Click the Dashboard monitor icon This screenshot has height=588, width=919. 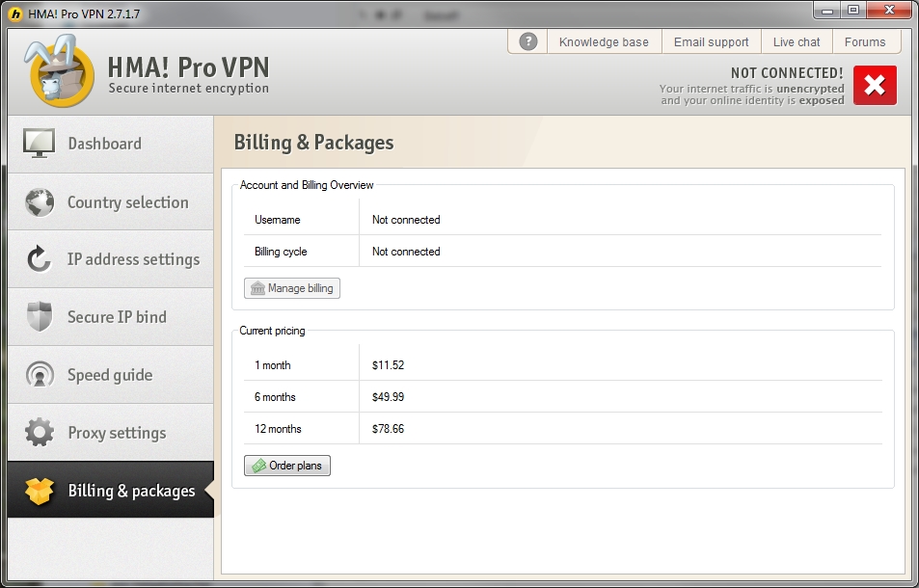[x=40, y=143]
